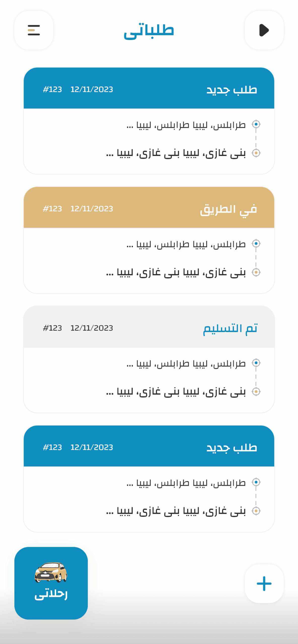Tap date 12/11/2023 in first order
The height and width of the screenshot is (644, 298).
pyautogui.click(x=92, y=90)
